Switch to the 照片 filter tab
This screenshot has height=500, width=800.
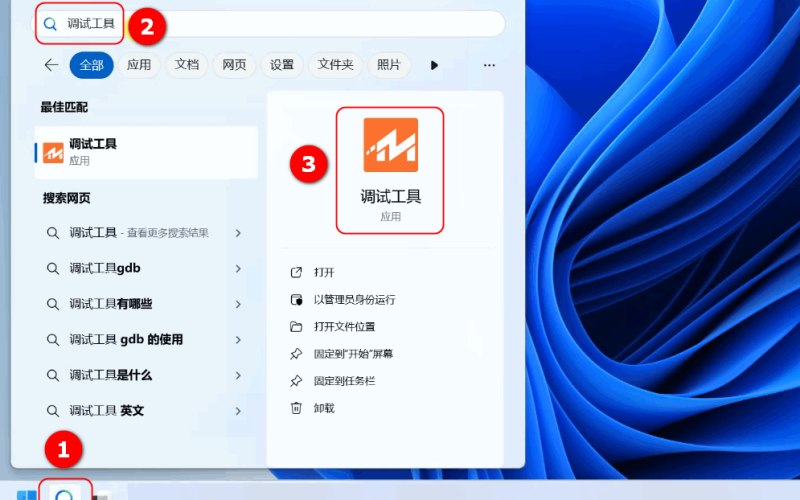[x=389, y=65]
